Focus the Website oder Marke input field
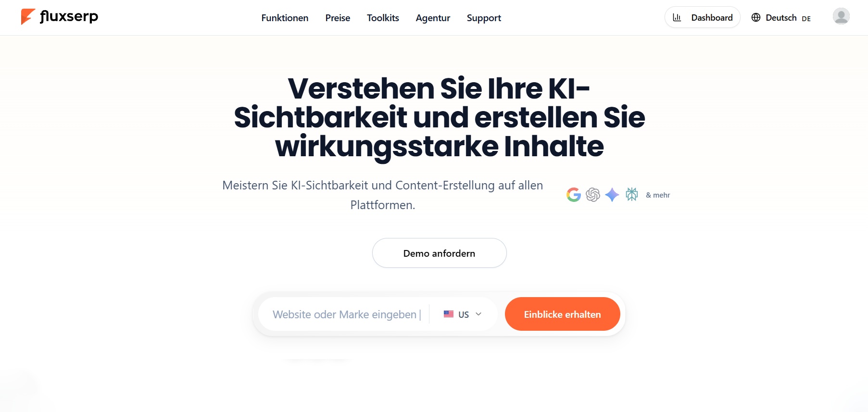This screenshot has height=412, width=868. 344,314
